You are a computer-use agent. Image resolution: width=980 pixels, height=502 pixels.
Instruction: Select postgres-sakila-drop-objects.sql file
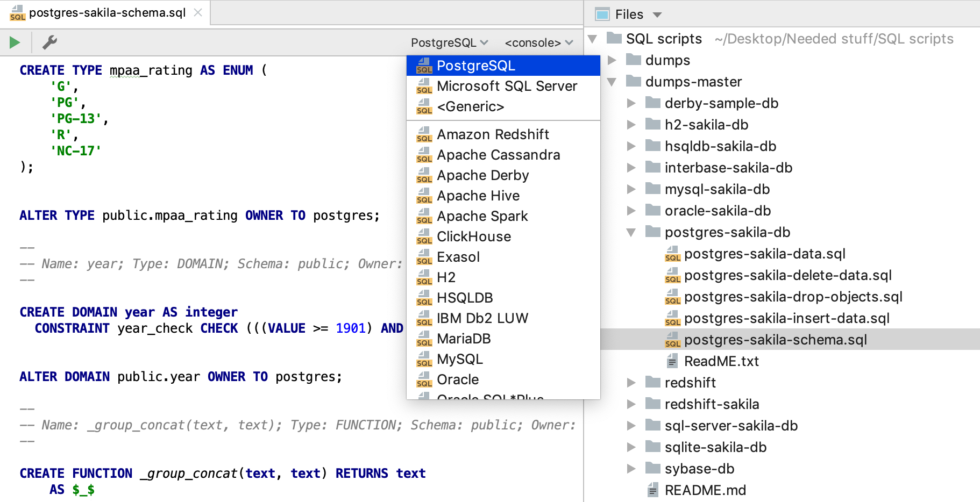pyautogui.click(x=793, y=297)
